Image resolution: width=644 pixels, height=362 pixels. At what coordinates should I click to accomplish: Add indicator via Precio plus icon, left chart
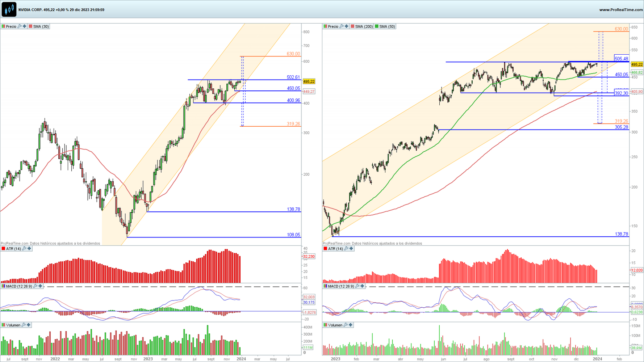(x=25, y=26)
